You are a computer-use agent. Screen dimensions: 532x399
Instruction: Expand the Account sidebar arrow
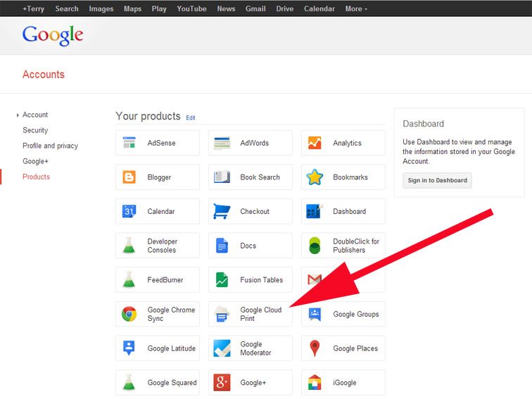coord(18,115)
